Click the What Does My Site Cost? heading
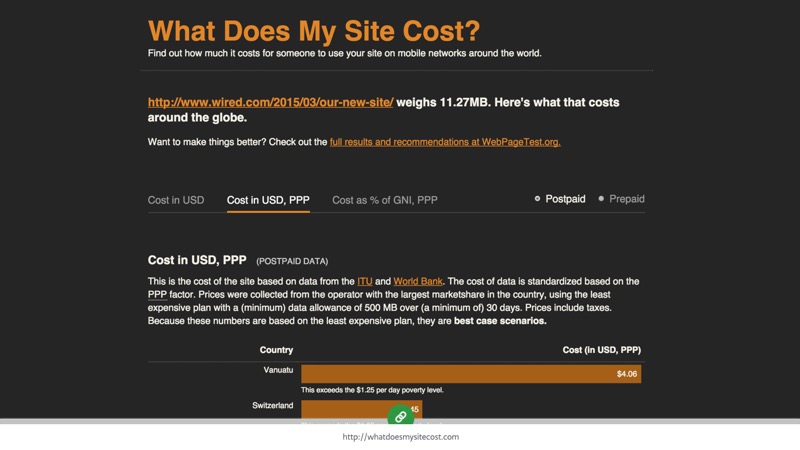The height and width of the screenshot is (450, 800). pos(314,29)
